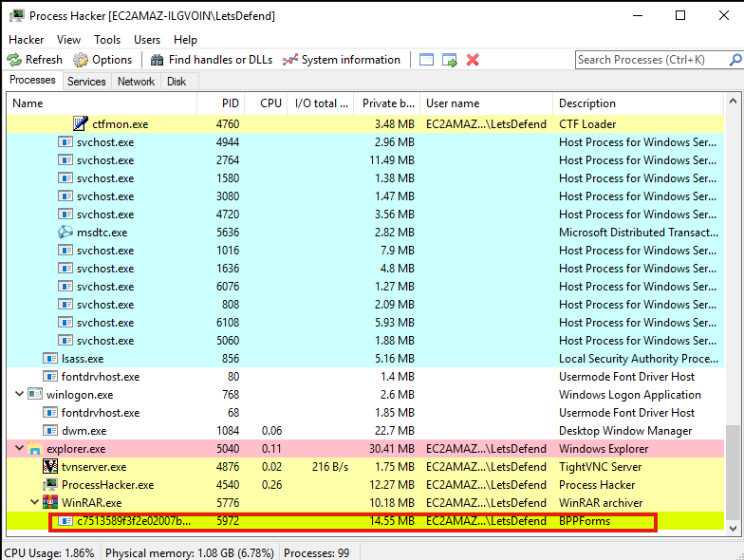The image size is (744, 560).
Task: Click the dwm.exe process icon
Action: tap(50, 431)
